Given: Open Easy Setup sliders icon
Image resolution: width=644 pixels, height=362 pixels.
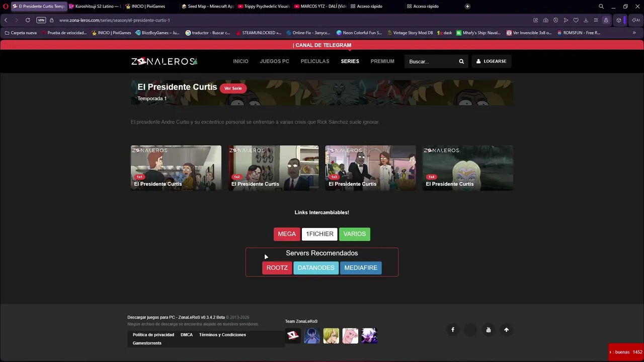Looking at the screenshot, I should [596, 20].
